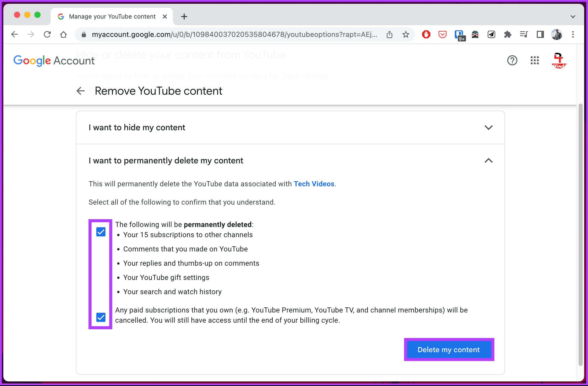
Task: Share this page via the share icon
Action: [389, 34]
